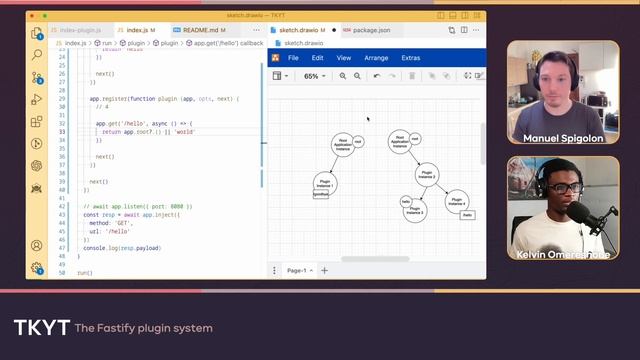Select the goodbye rectangle under Plugin Instance 1

[321, 195]
